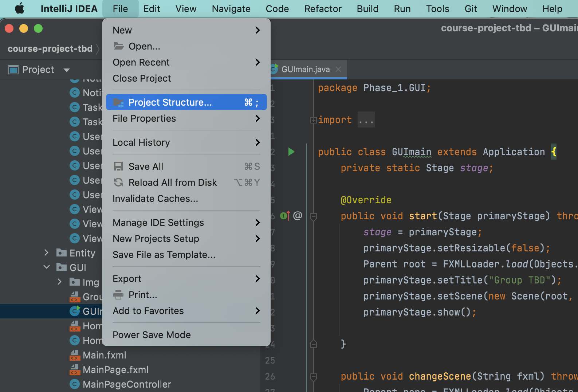Click the override gutter icon next to start method
The height and width of the screenshot is (392, 578).
(x=285, y=216)
